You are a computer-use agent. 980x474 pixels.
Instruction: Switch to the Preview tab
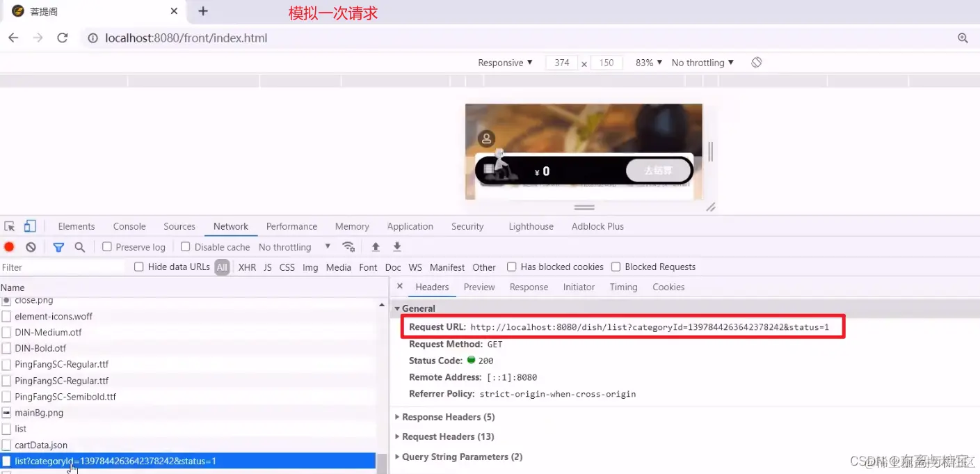tap(479, 287)
